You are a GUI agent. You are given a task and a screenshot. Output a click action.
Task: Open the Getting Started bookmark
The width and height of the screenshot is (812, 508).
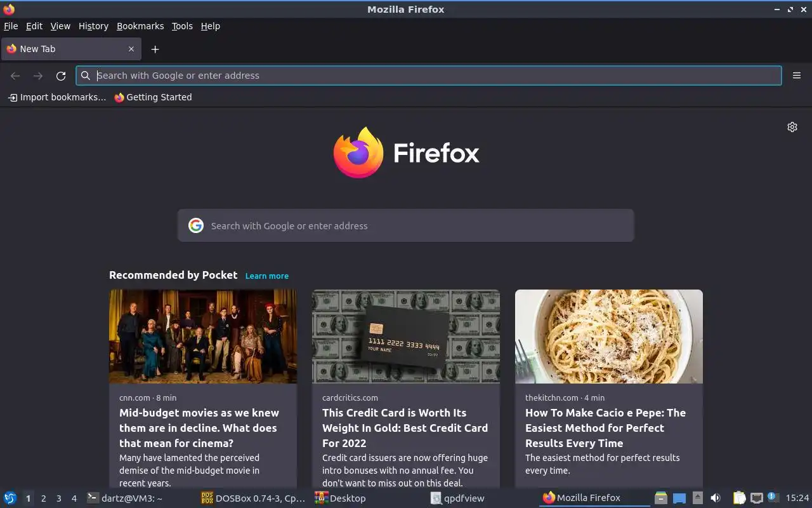(153, 97)
